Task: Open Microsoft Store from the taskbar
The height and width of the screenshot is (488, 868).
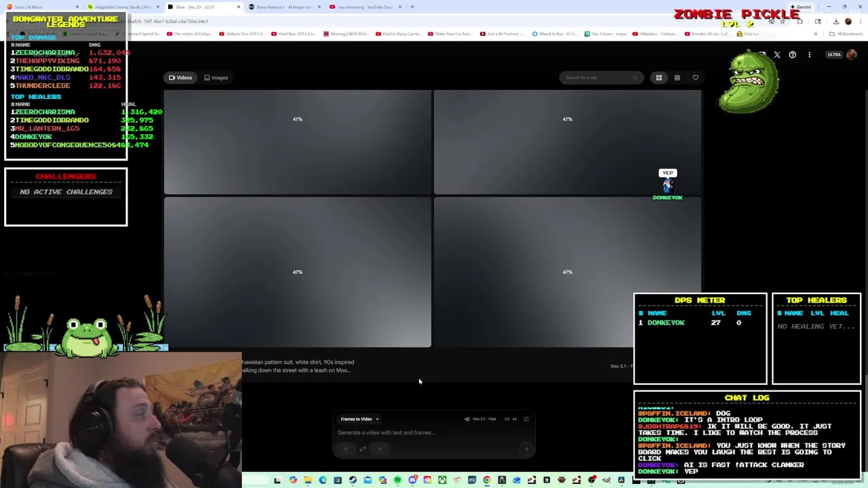Action: [338, 480]
